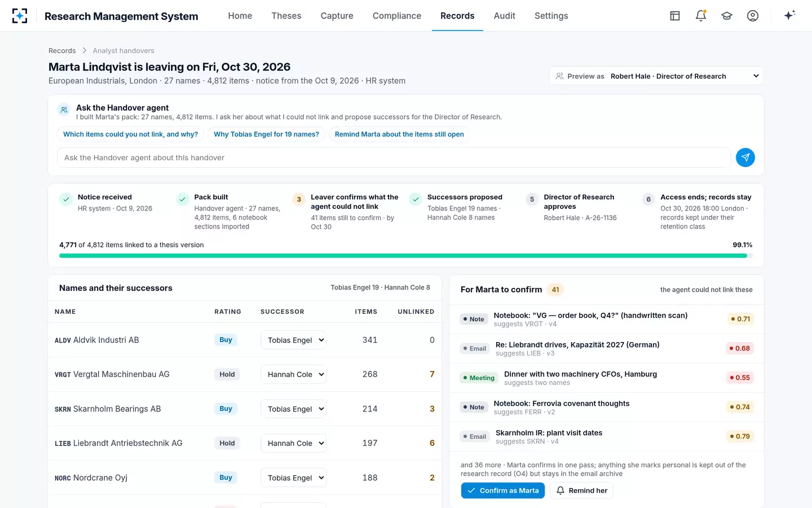Click the Research Management System logo icon
This screenshot has width=812, height=508.
[x=20, y=16]
